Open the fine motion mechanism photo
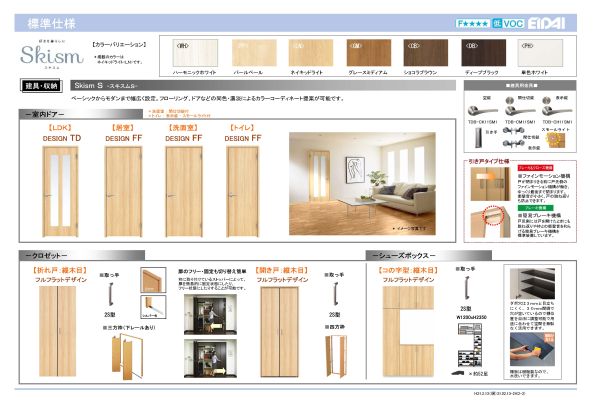Image resolution: width=600 pixels, height=411 pixels. [490, 184]
